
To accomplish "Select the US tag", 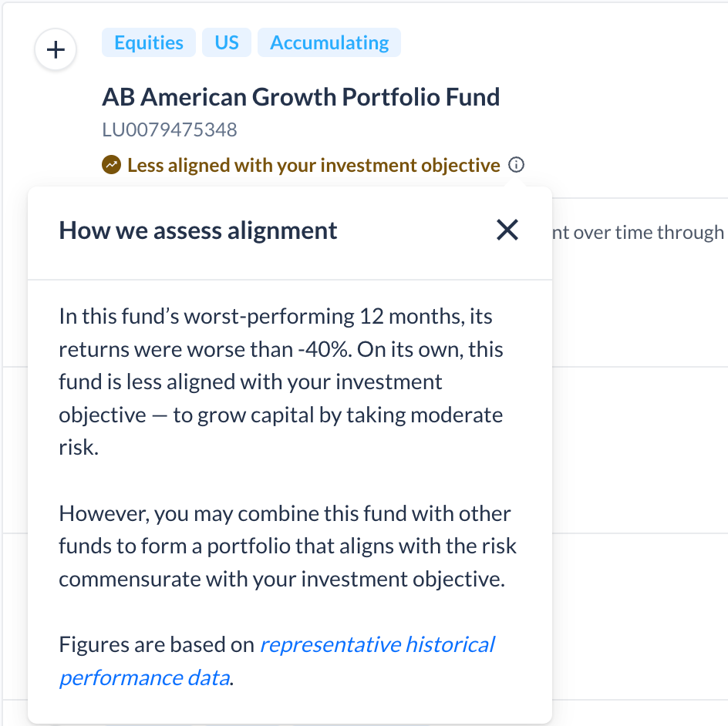I will tap(227, 42).
